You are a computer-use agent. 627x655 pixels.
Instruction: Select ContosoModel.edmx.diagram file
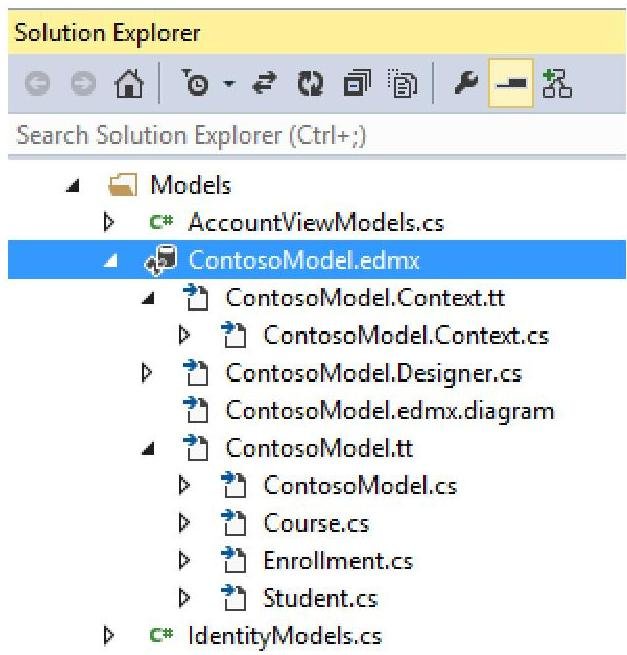coord(389,411)
